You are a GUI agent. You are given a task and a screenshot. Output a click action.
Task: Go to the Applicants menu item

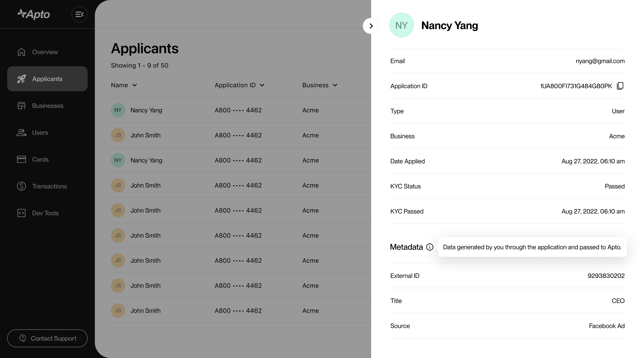pyautogui.click(x=47, y=79)
